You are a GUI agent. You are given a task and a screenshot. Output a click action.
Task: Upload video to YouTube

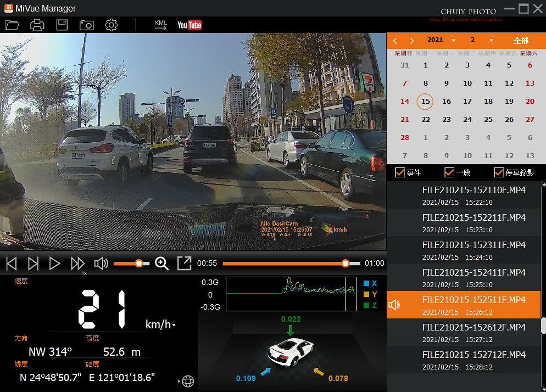(190, 25)
